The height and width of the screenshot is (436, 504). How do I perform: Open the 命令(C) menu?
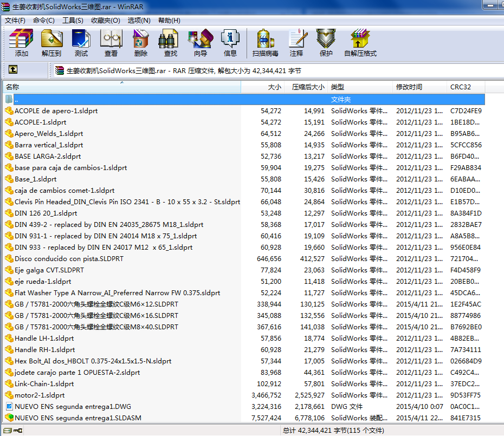pos(44,20)
